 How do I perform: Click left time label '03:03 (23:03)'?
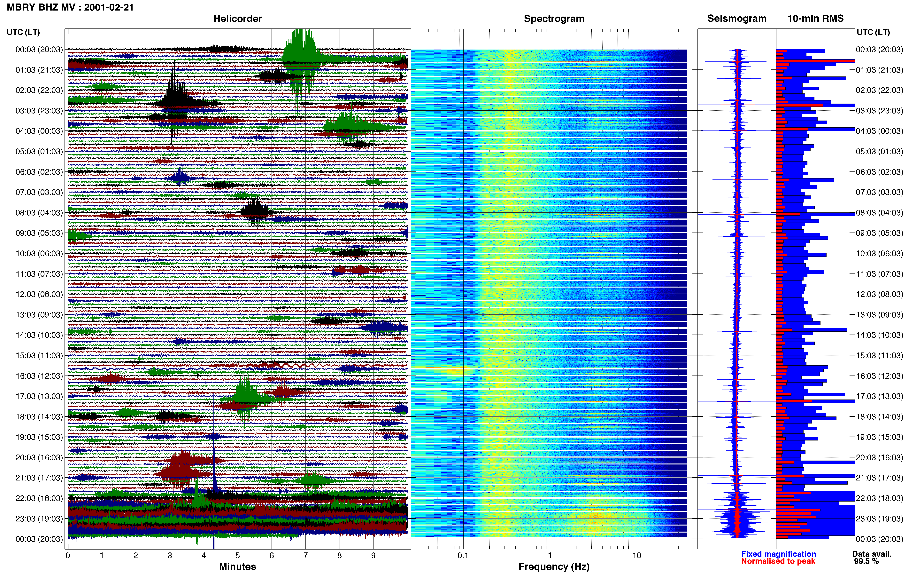[39, 111]
